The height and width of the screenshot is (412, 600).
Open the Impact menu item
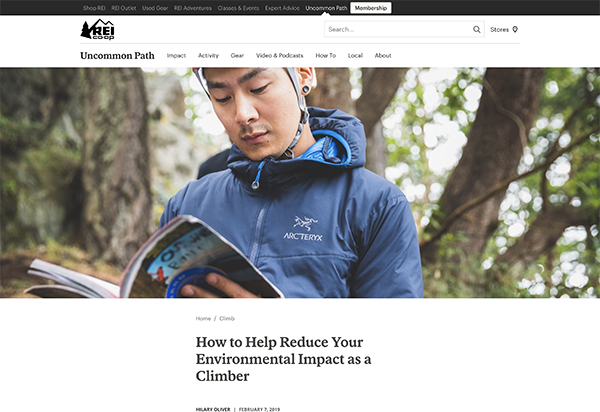tap(176, 55)
